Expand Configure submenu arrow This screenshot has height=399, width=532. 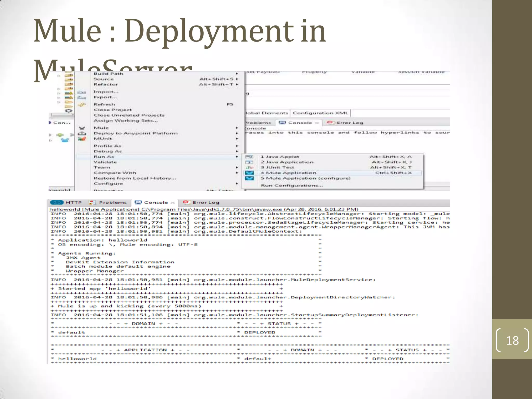click(x=237, y=183)
